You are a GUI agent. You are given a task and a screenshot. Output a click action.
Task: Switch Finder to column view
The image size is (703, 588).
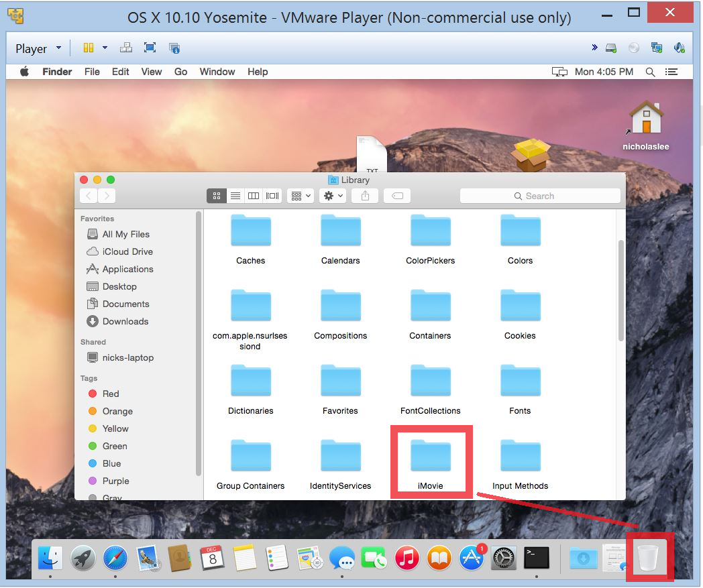[254, 196]
